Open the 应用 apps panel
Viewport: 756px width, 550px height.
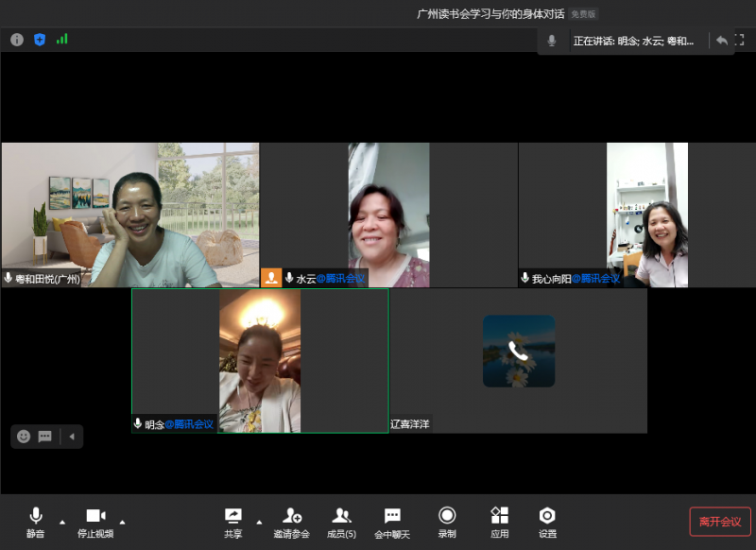point(500,522)
